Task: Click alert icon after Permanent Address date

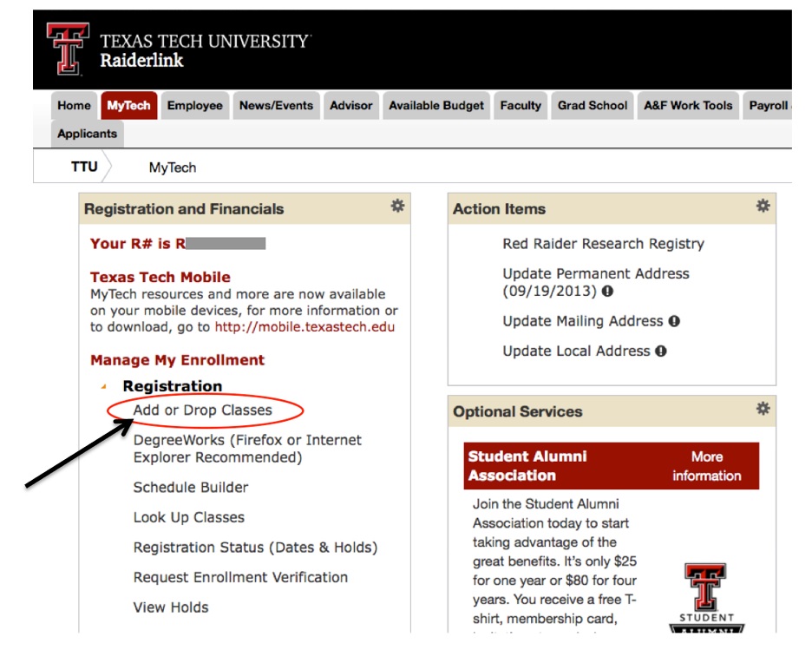Action: tap(607, 292)
